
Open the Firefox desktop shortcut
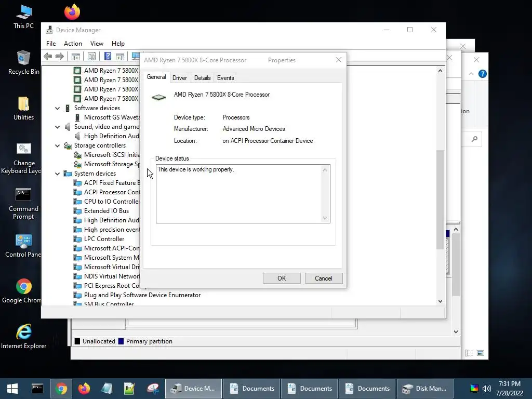(72, 12)
